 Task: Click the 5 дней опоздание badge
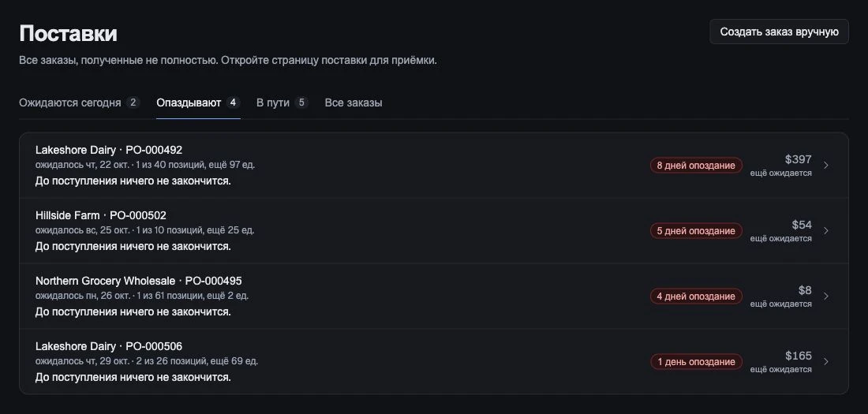coord(696,231)
